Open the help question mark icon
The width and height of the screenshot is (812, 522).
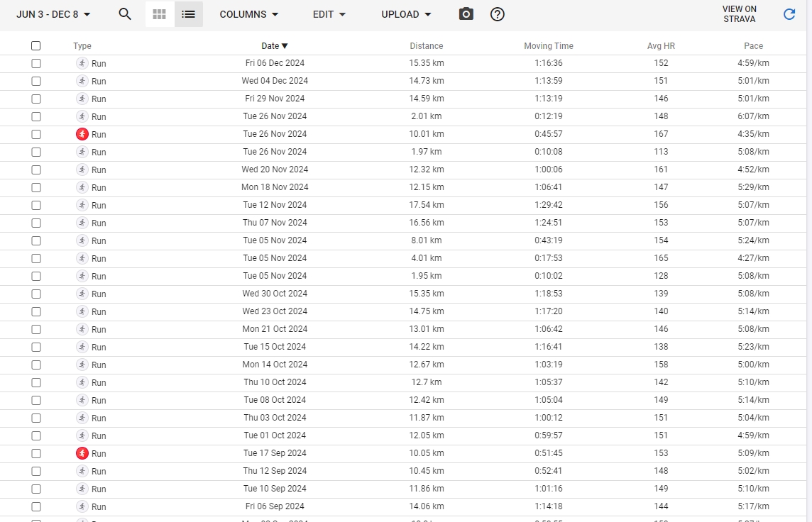pos(498,14)
